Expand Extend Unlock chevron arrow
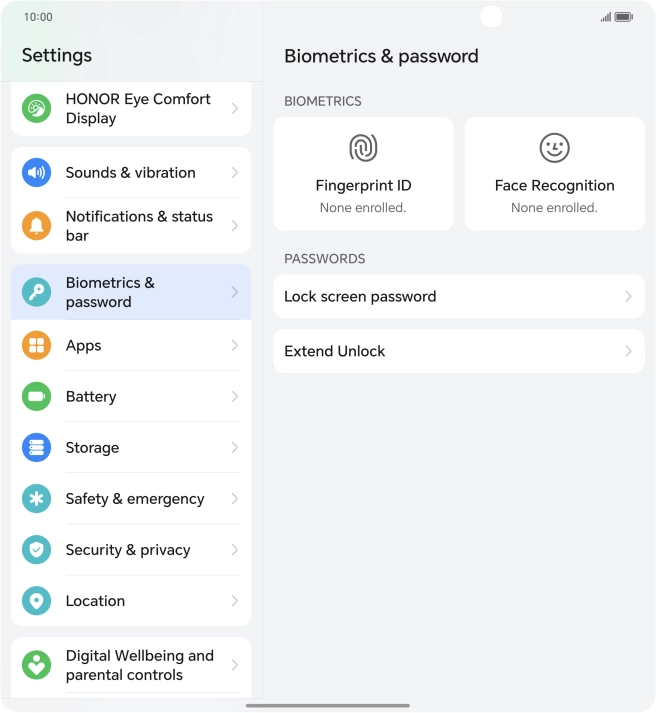Viewport: 656px width, 713px height. 628,351
